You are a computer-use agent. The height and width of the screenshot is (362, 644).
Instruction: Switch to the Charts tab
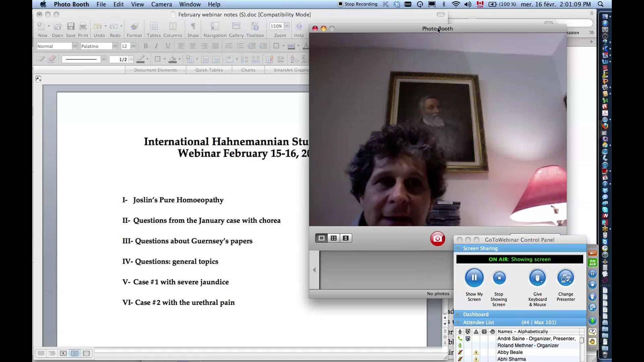248,70
